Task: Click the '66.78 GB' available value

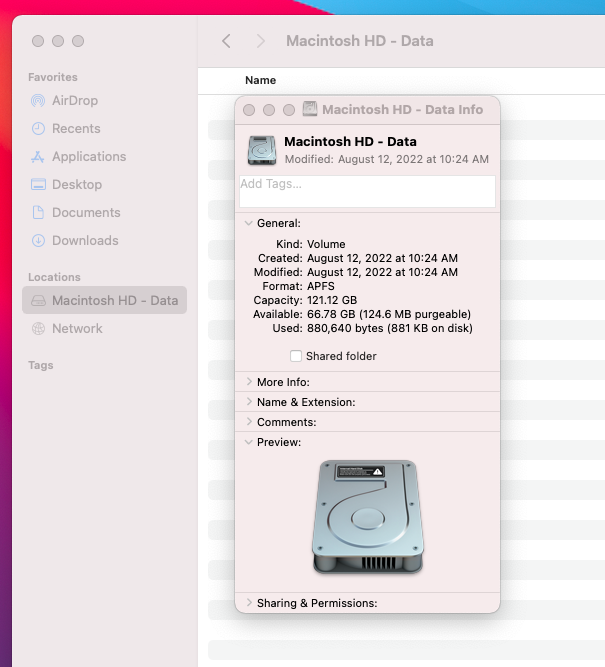Action: click(x=331, y=314)
